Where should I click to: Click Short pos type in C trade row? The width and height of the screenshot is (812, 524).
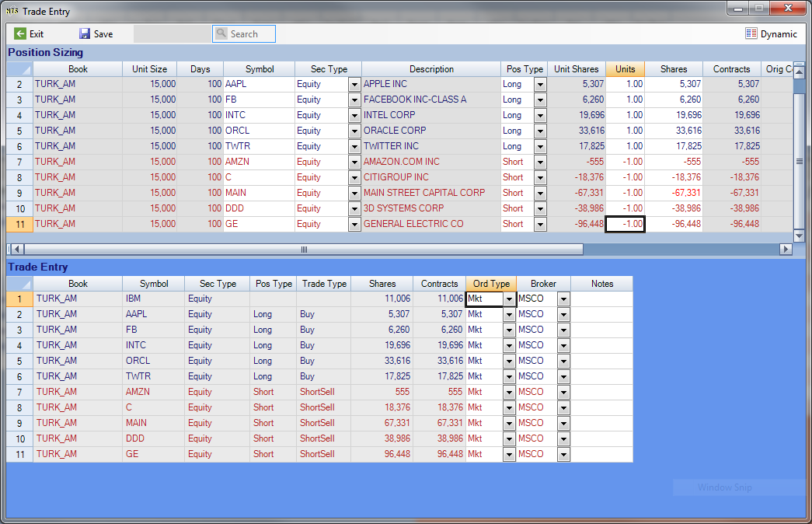(x=274, y=407)
